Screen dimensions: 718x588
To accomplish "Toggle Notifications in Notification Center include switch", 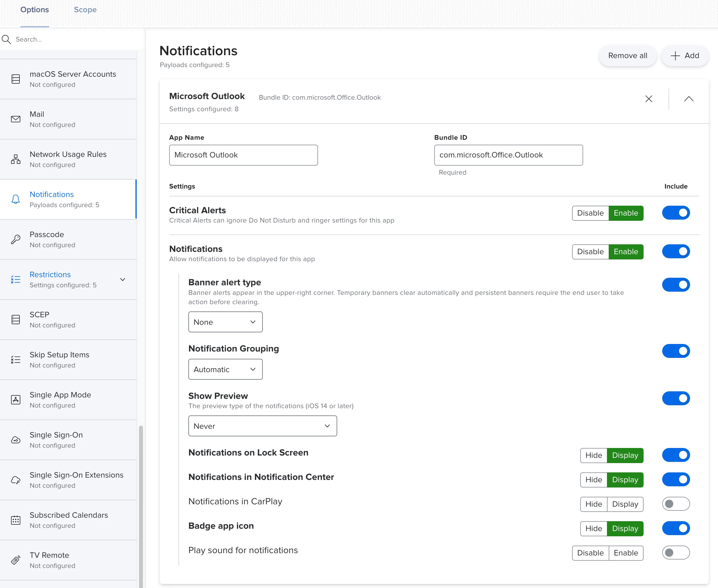I will pos(676,479).
